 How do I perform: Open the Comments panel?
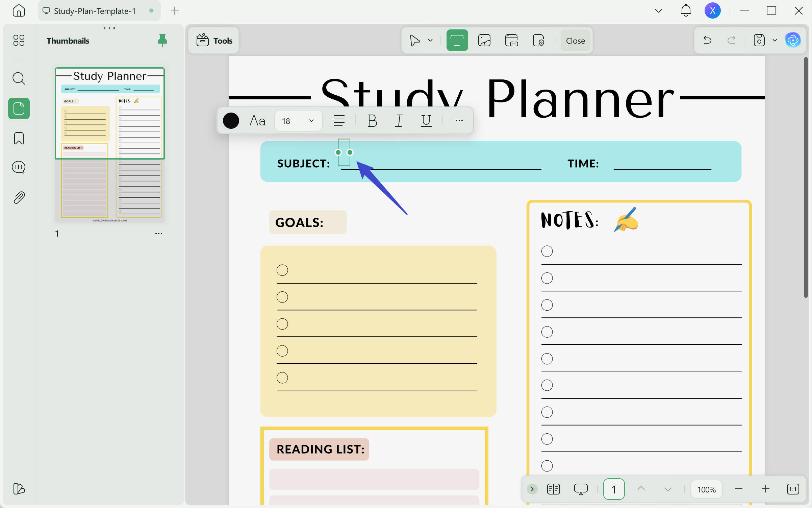(19, 167)
